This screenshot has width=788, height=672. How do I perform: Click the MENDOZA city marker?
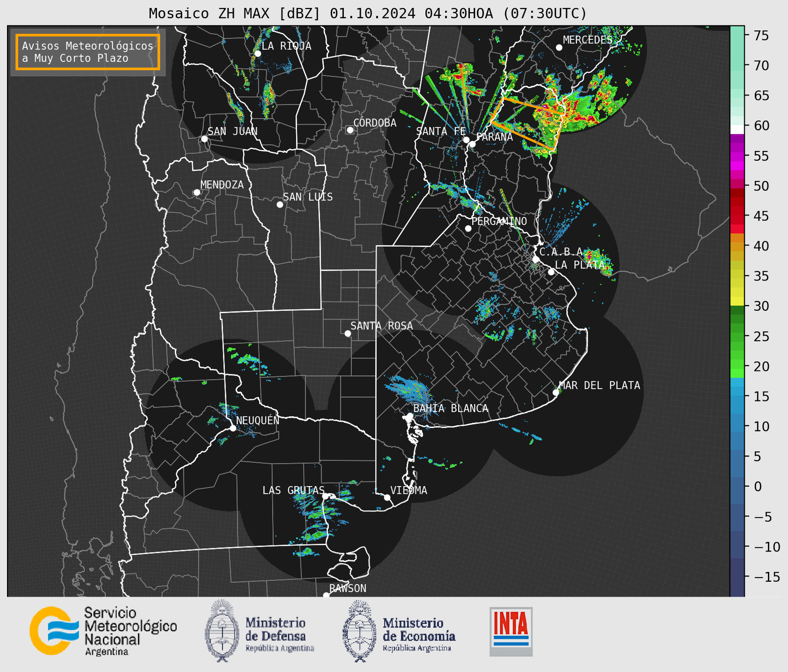(197, 193)
